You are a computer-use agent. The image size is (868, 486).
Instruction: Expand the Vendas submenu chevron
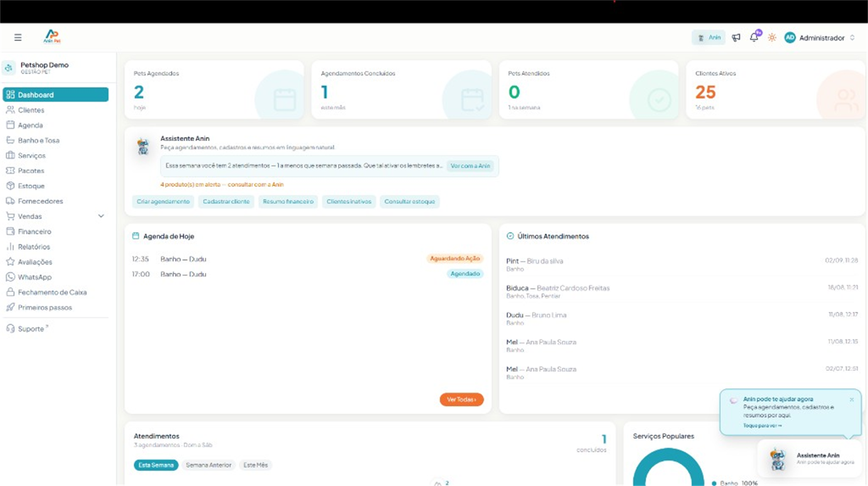pos(101,216)
